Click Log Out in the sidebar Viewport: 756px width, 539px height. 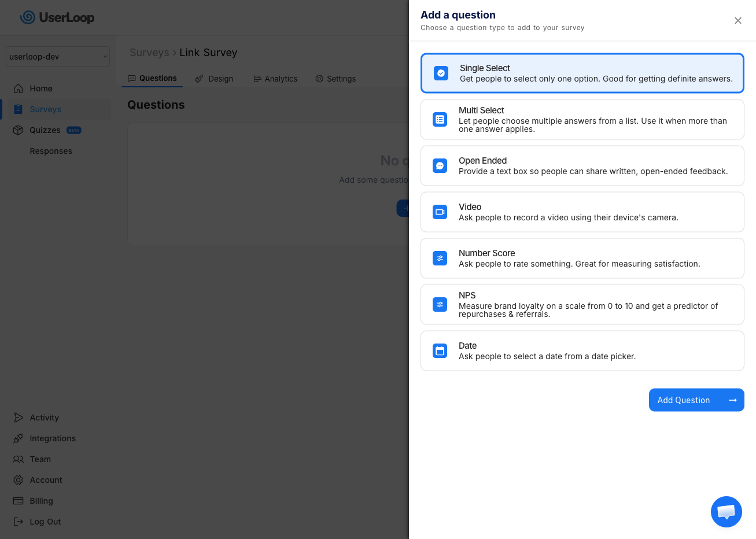[x=45, y=522]
